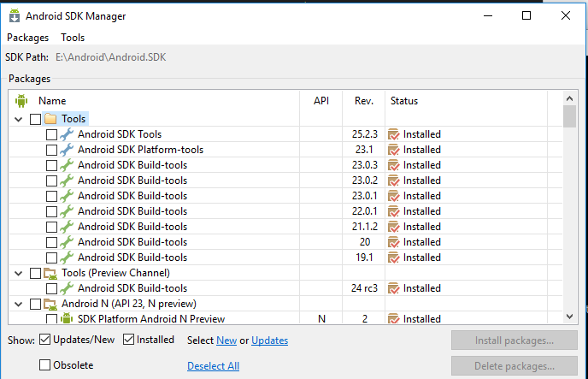Screen dimensions: 588x379
Task: Click installed status icon for Build-tools 24 rc3
Action: click(394, 288)
